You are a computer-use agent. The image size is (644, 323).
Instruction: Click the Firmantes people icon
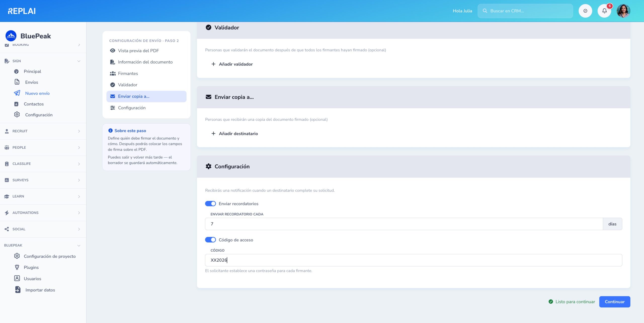(113, 74)
